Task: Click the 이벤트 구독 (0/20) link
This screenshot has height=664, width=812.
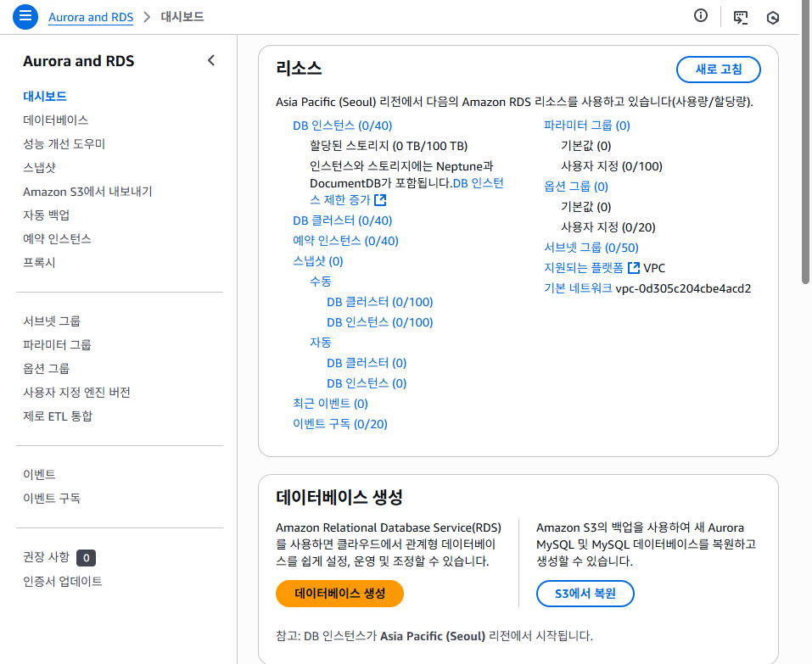Action: click(x=339, y=424)
